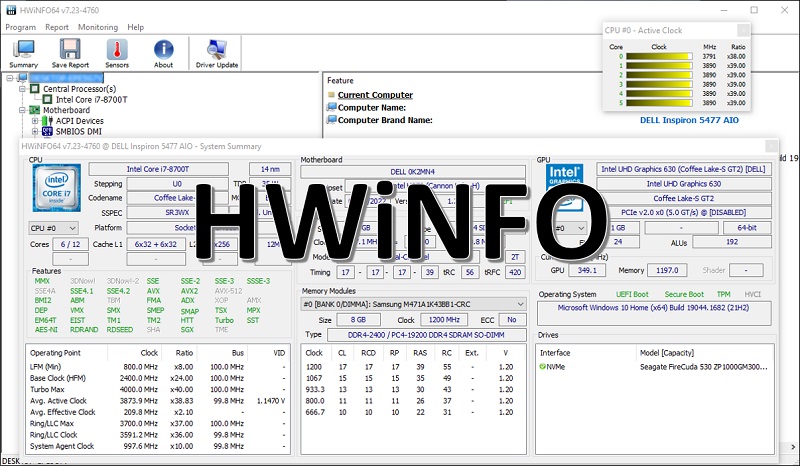Open the memory module BANK 0/DIMMA dropdown
The width and height of the screenshot is (800, 466).
pyautogui.click(x=413, y=304)
